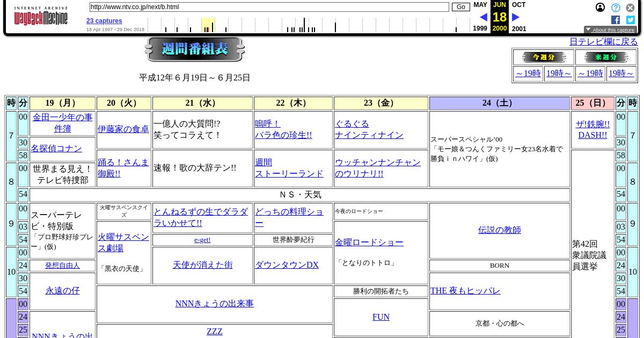Click the 京都・心の都へ cell

[500, 324]
